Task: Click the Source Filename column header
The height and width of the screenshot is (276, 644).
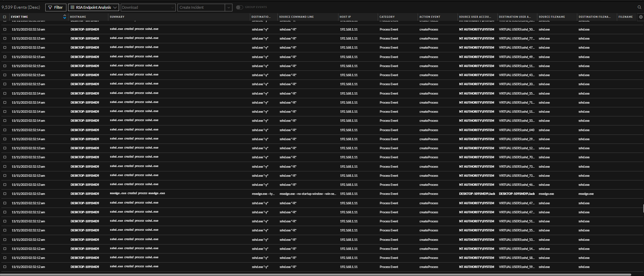Action: [x=552, y=17]
